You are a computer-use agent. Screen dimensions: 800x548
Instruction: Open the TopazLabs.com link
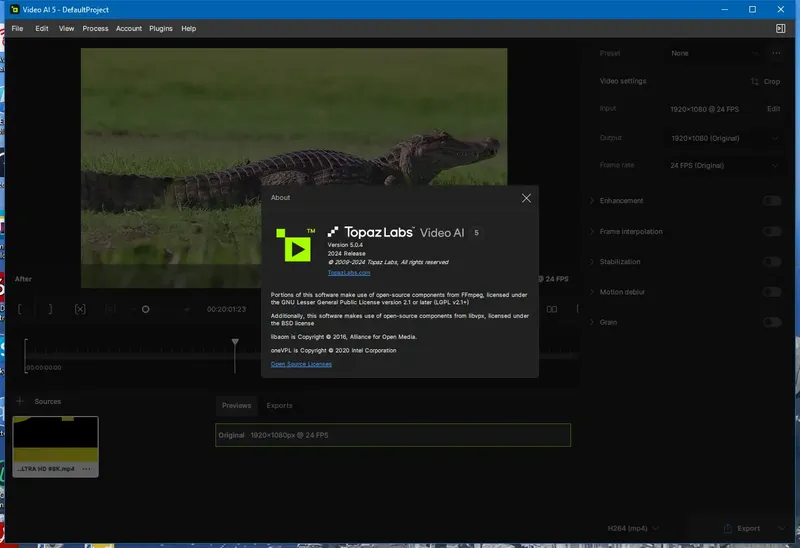tap(349, 272)
